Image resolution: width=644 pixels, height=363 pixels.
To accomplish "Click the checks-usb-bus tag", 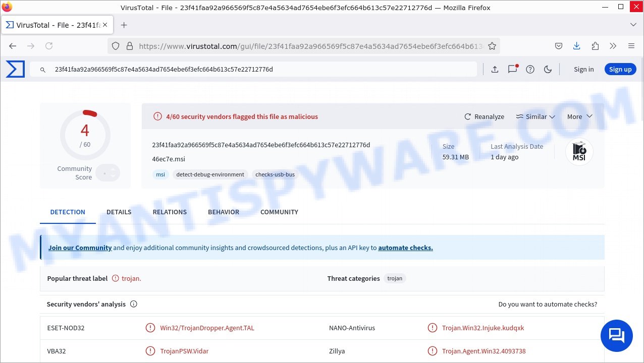I will pos(275,174).
